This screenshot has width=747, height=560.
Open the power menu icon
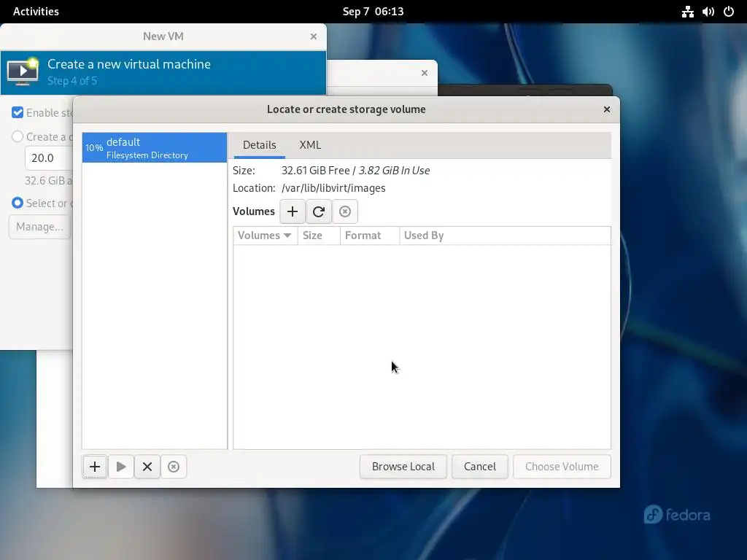[x=729, y=12]
